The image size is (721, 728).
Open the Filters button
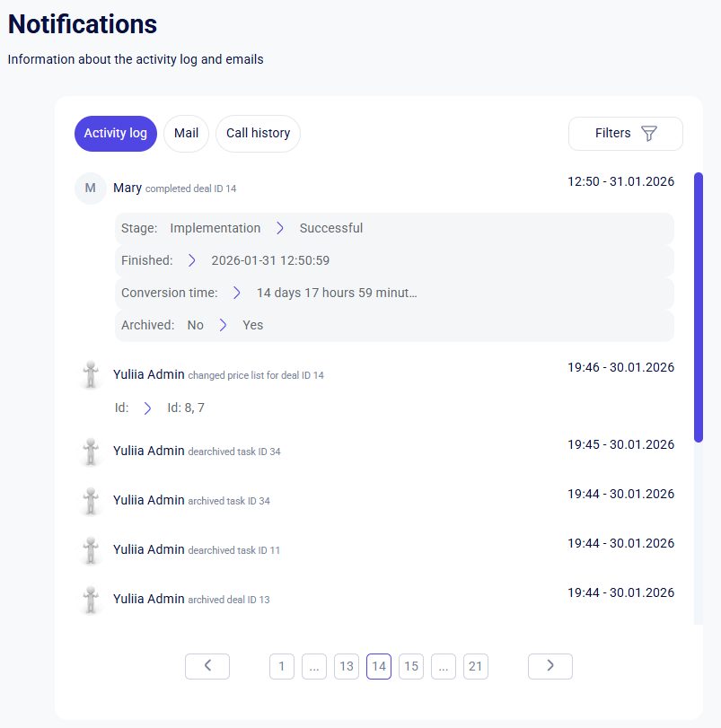point(625,133)
